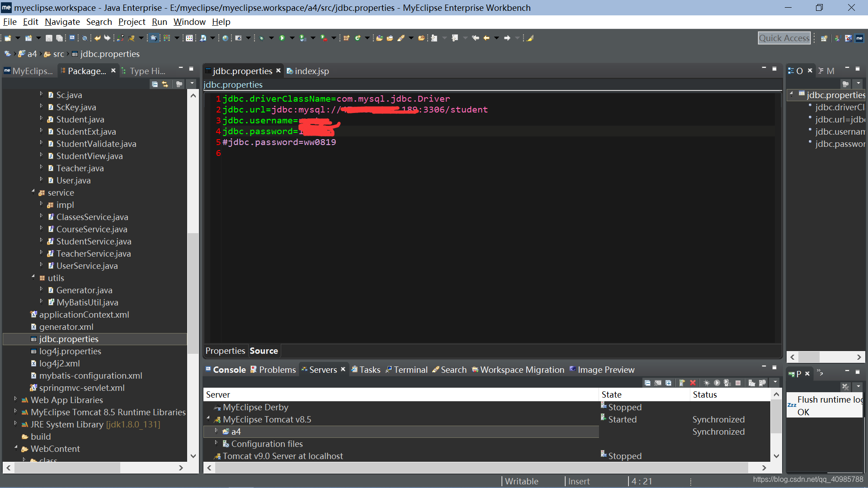Open the File menu
The width and height of the screenshot is (868, 488).
pos(9,22)
